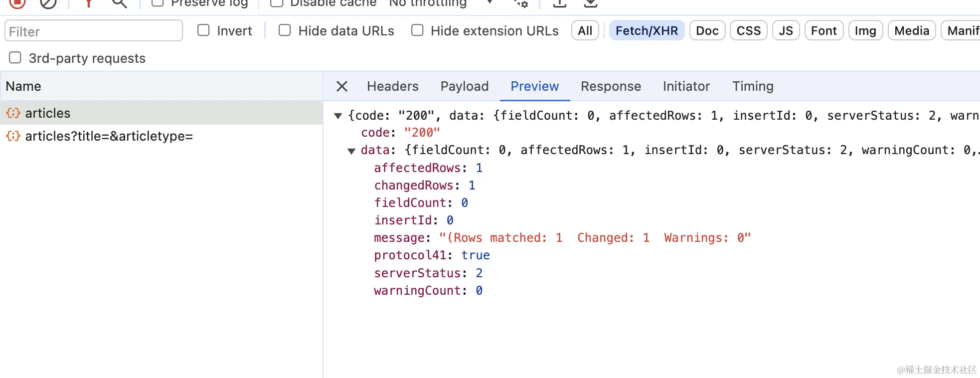Select the All filter button
This screenshot has width=980, height=378.
[585, 31]
